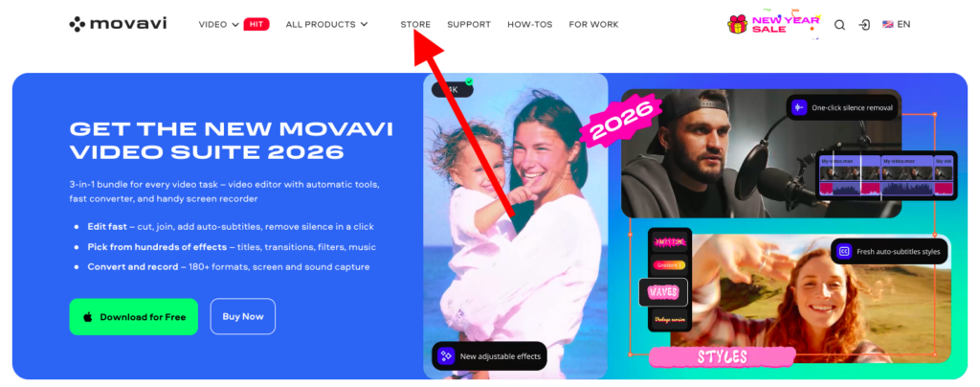Screen dimensions: 980x387
Task: Click the Buy Now button
Action: point(242,316)
